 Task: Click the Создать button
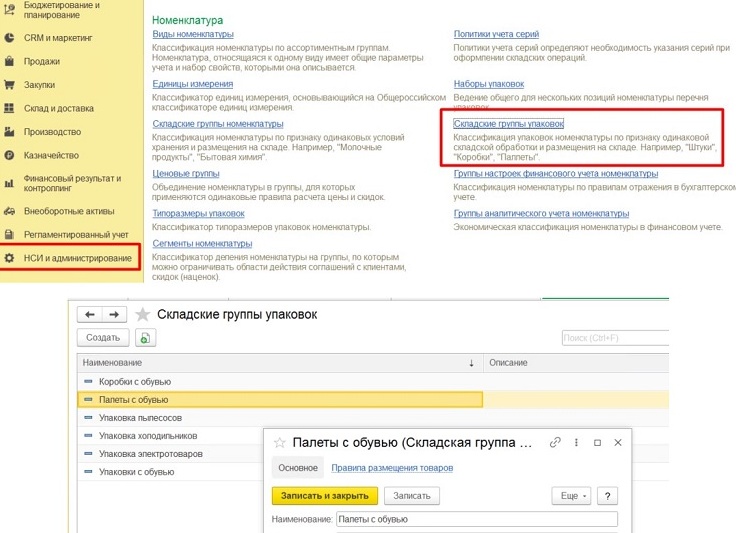(x=103, y=338)
